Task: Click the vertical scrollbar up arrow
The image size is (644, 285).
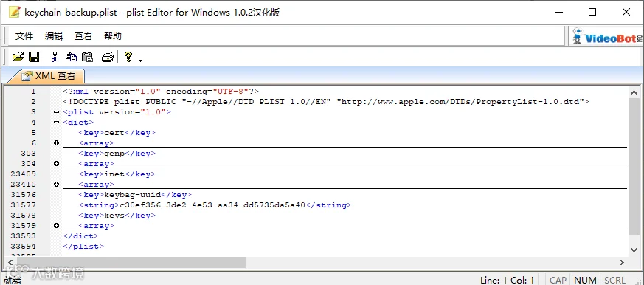Action: 634,92
